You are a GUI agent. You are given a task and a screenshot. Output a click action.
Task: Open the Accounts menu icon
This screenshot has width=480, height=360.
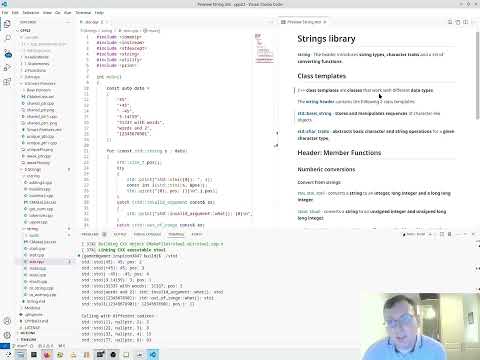(x=7, y=321)
